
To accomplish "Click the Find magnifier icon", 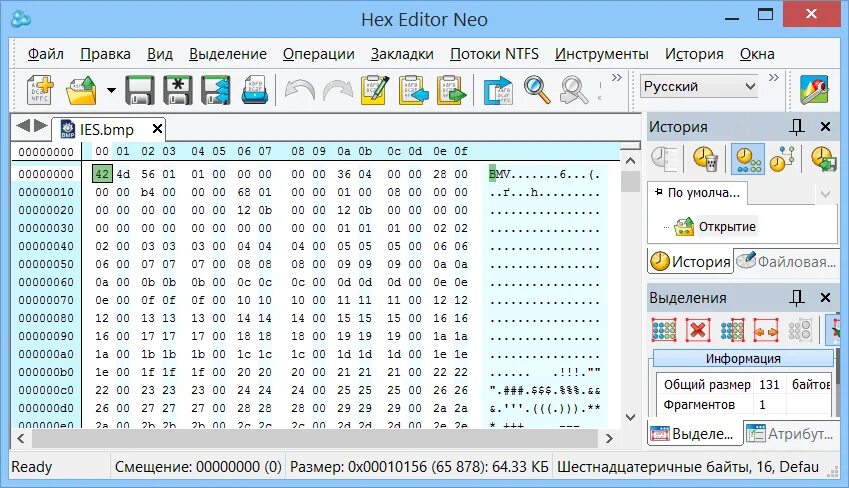I will pos(536,90).
